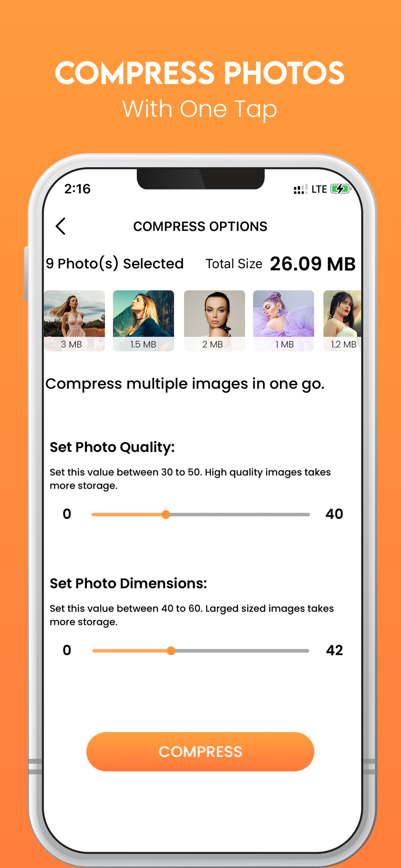
Task: Select the 1 MB photo thumbnail
Action: (283, 321)
